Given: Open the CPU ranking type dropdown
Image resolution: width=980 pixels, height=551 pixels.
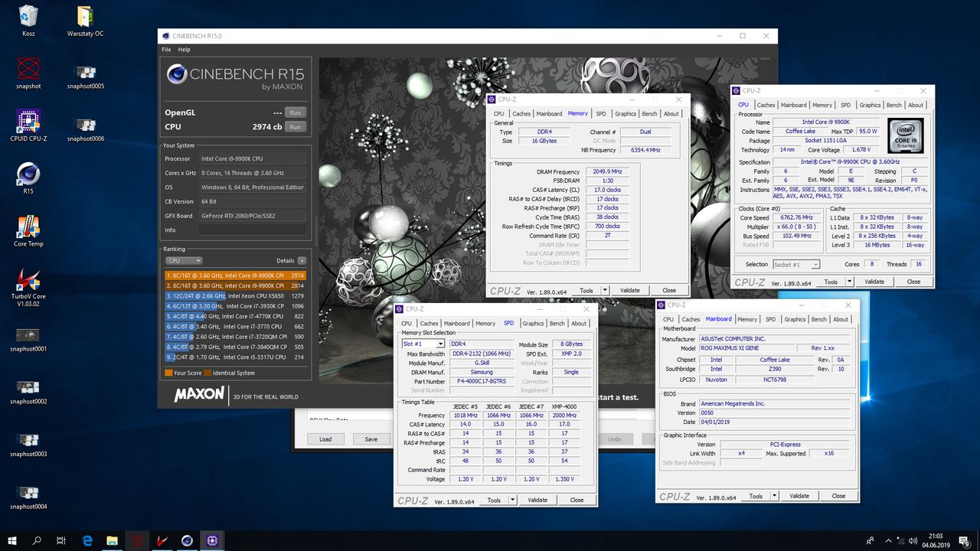Looking at the screenshot, I should pyautogui.click(x=184, y=261).
